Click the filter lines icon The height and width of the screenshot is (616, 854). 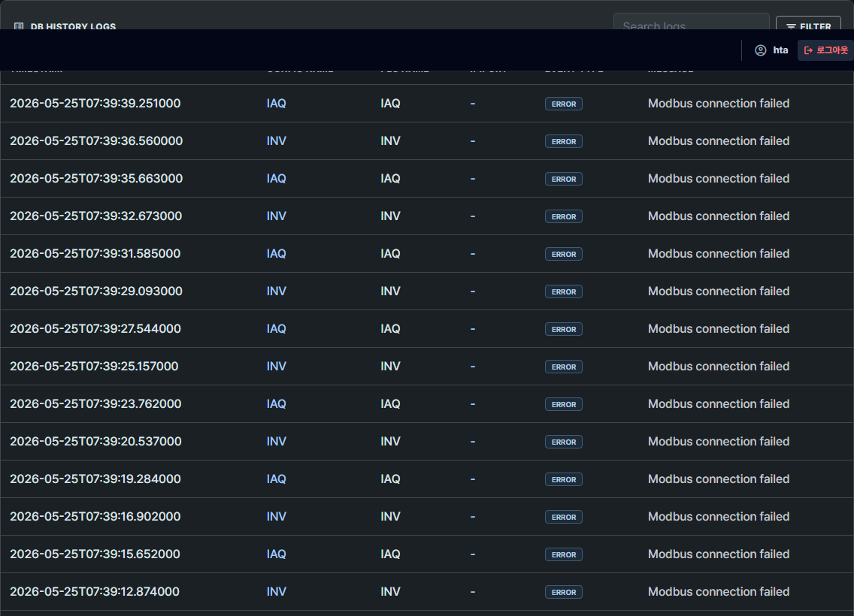(791, 26)
